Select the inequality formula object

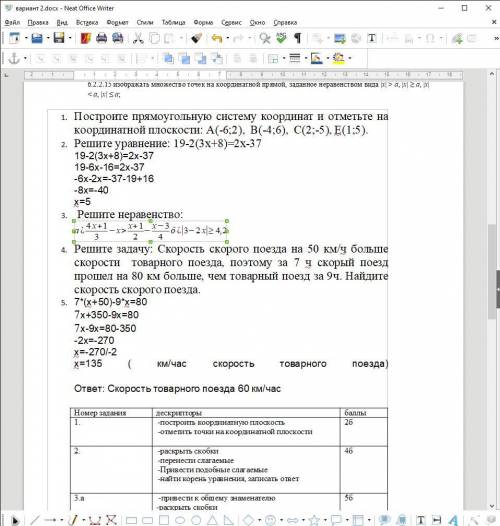[x=150, y=231]
